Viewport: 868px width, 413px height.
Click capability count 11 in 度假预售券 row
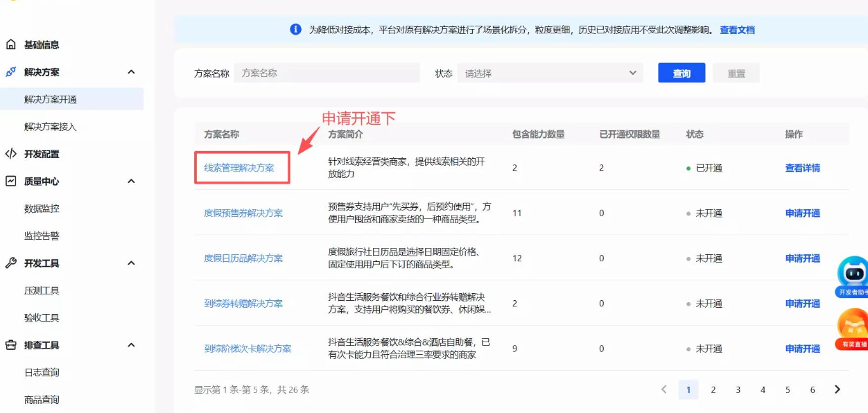coord(517,213)
